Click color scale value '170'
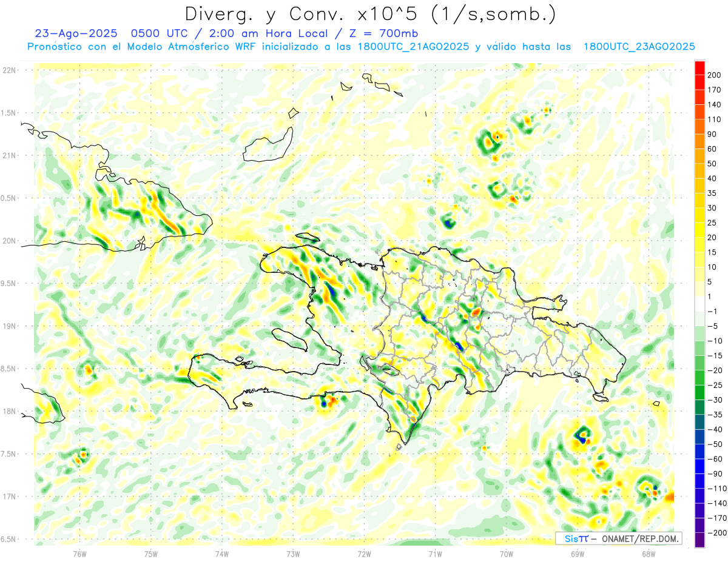The image size is (728, 562). [x=715, y=90]
